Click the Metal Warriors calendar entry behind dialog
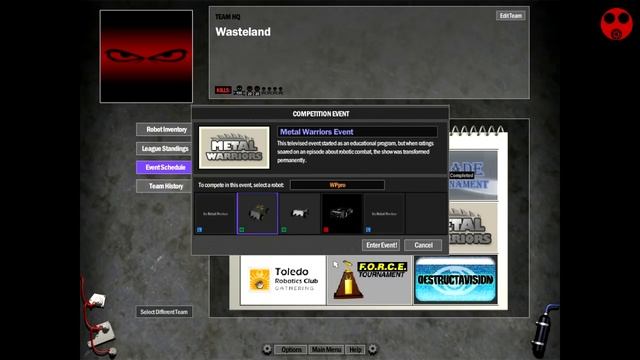 click(473, 228)
